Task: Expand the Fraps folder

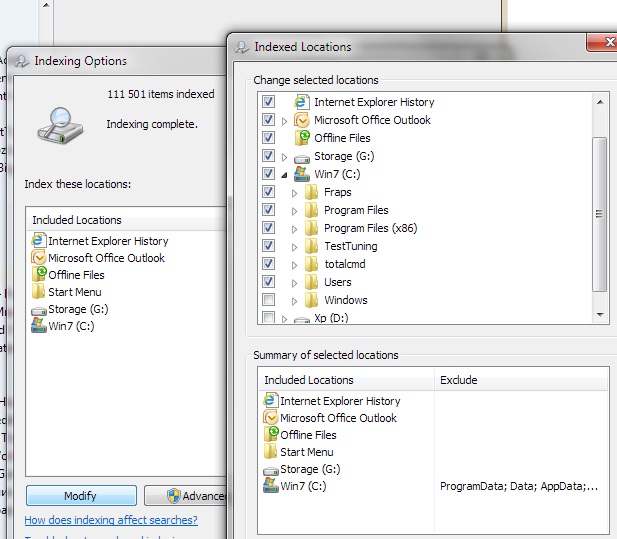Action: (x=294, y=193)
